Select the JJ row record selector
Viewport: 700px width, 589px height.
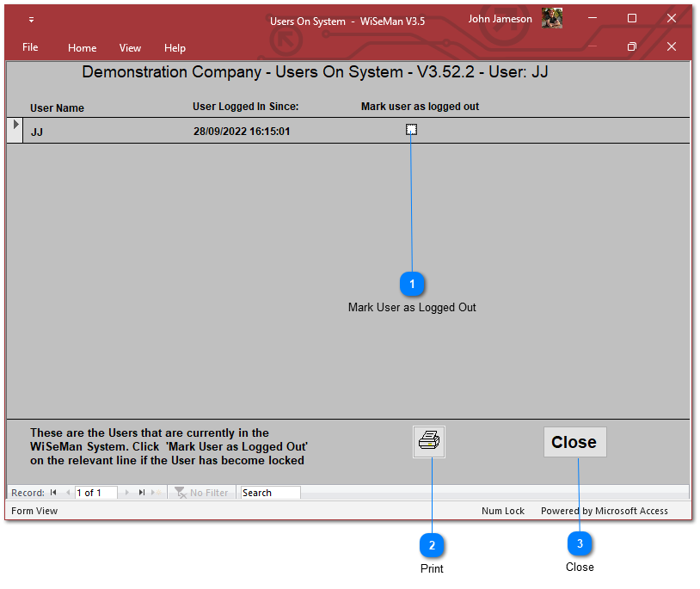click(15, 130)
